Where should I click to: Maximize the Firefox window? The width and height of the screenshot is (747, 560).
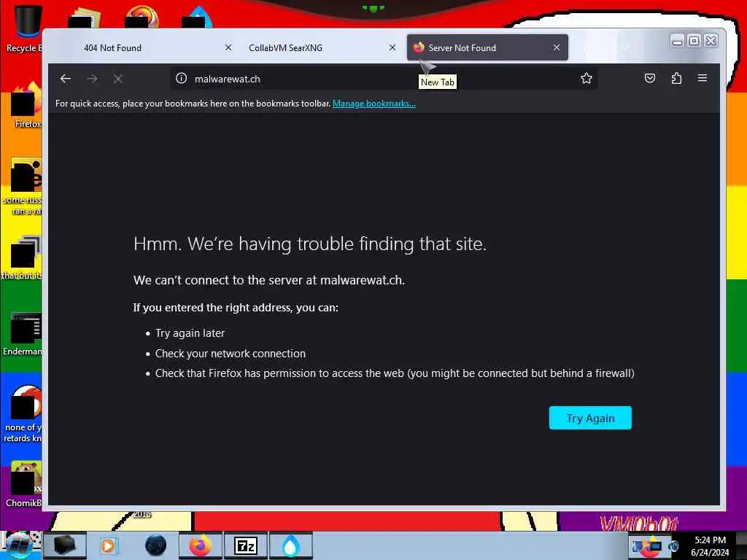coord(694,41)
